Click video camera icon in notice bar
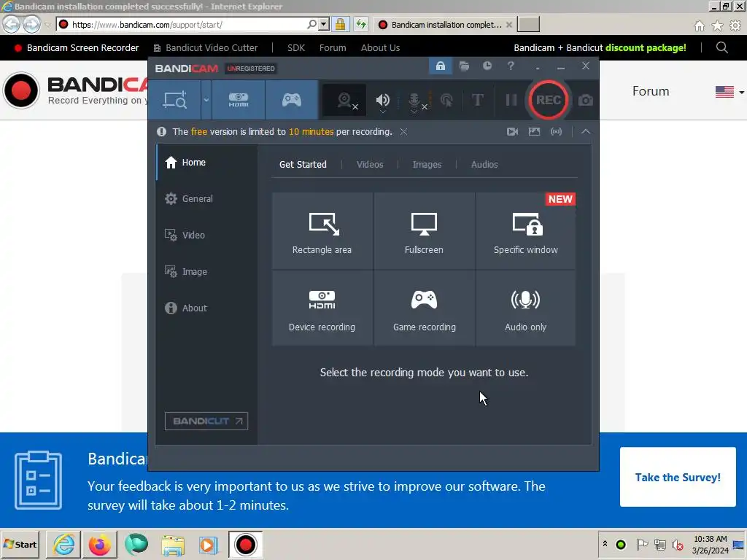 click(x=513, y=132)
